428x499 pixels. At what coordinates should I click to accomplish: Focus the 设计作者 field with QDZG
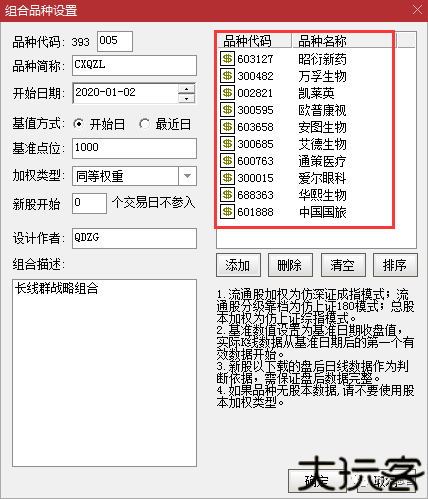[x=134, y=238]
